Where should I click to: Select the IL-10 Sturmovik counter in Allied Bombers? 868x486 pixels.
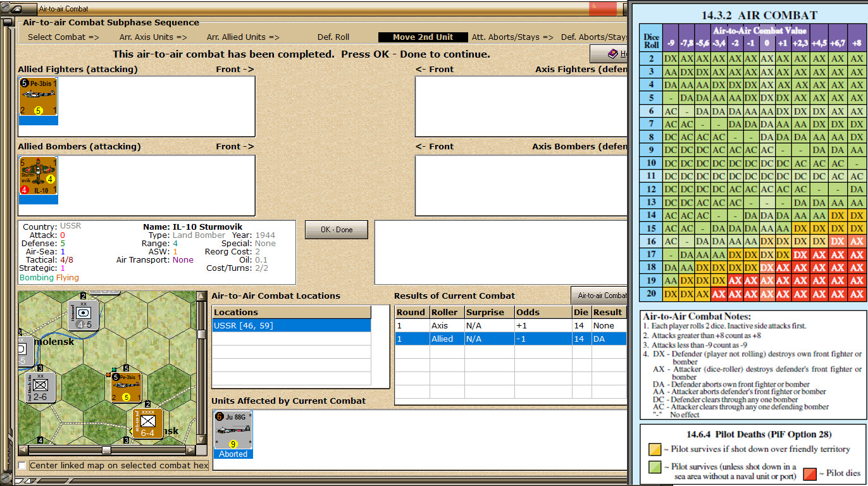(x=38, y=180)
